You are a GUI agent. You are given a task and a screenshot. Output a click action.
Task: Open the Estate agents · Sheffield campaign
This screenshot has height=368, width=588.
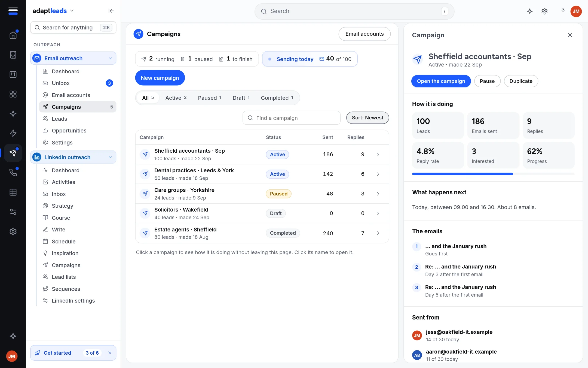click(x=185, y=230)
